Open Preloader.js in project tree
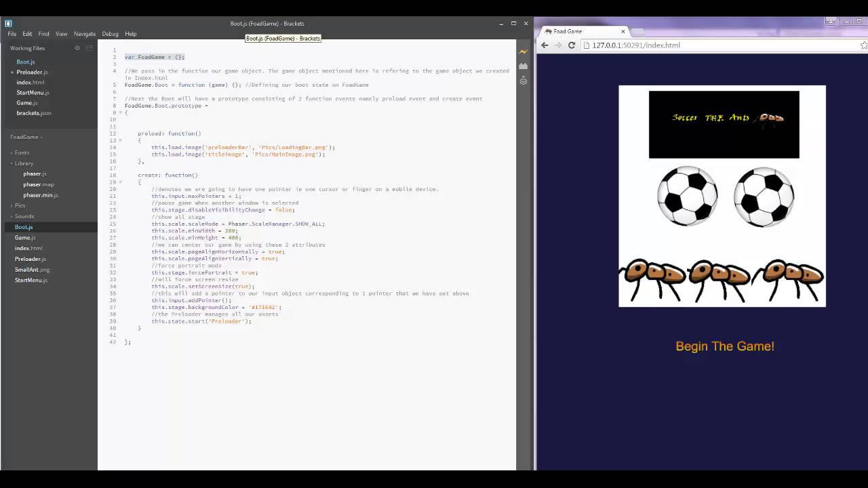Image resolution: width=868 pixels, height=488 pixels. (31, 259)
